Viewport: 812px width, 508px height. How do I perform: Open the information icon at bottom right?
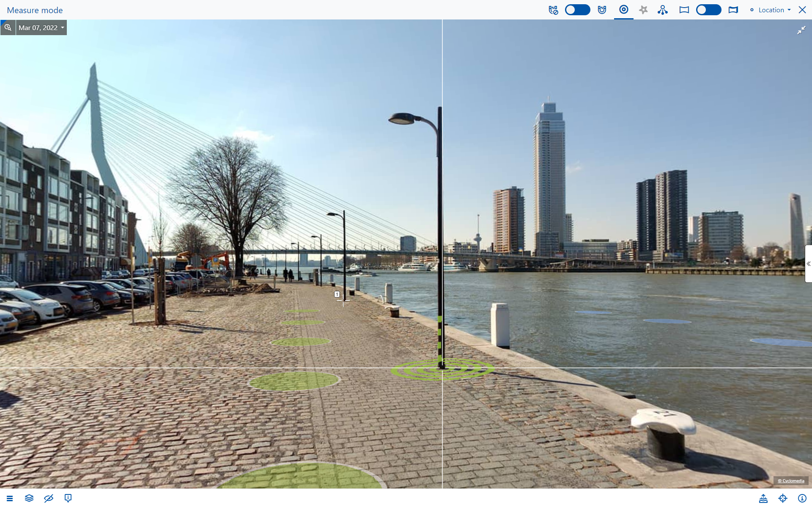[802, 498]
